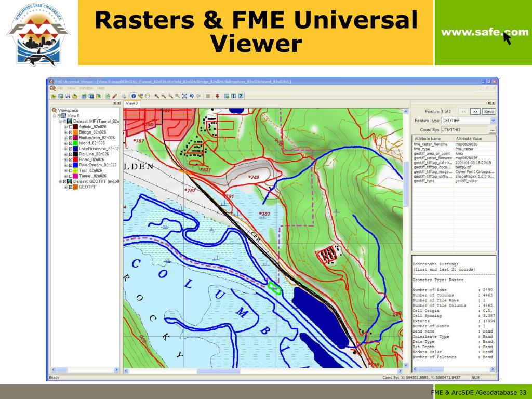Screen dimensions: 532x399
Task: Click the green-arrow open dataset toolbar icon
Action: coord(54,96)
